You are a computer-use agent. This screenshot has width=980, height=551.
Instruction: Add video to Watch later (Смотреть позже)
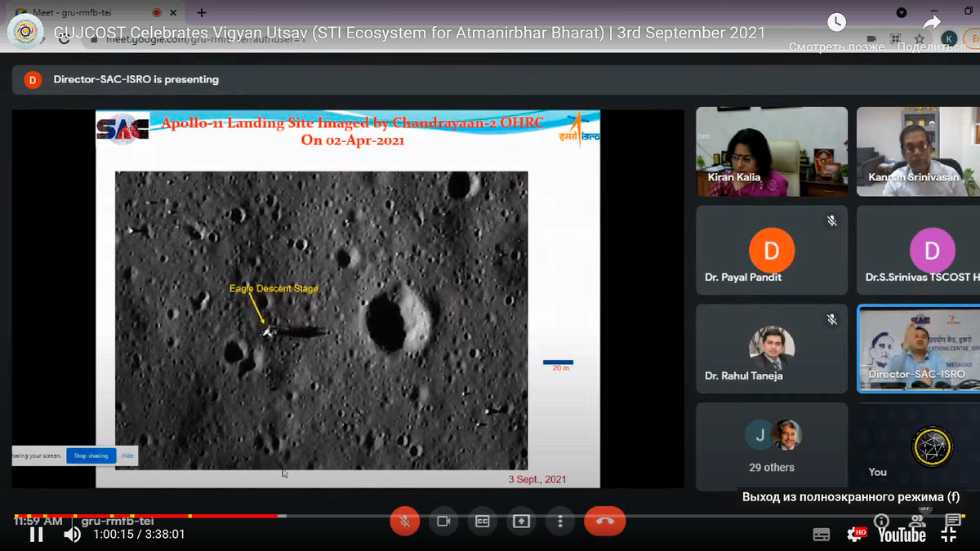836,33
